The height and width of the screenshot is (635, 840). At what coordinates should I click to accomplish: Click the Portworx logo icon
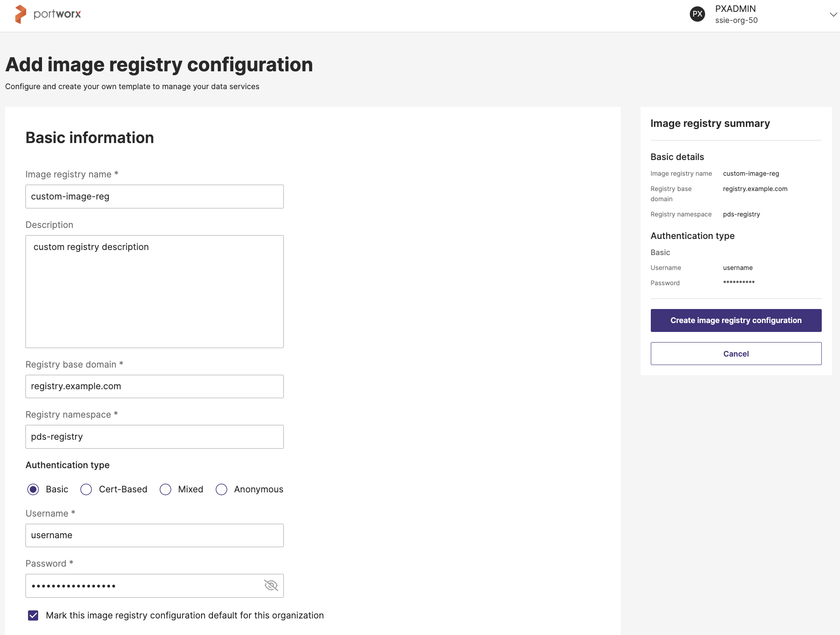pos(20,14)
